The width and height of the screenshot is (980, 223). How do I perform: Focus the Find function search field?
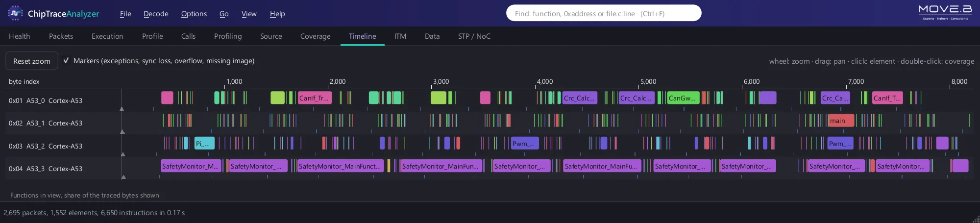pyautogui.click(x=604, y=13)
